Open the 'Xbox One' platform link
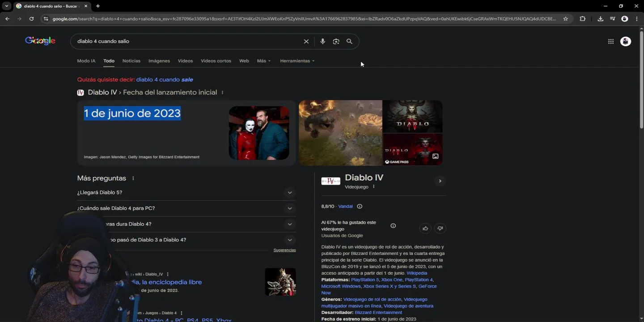Image resolution: width=644 pixels, height=322 pixels. [x=392, y=280]
